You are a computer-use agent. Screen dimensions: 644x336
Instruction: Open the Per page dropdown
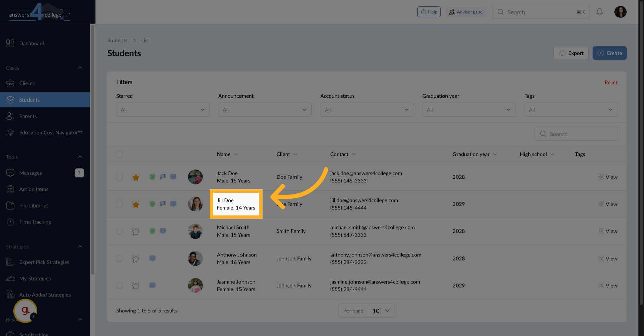(x=381, y=311)
